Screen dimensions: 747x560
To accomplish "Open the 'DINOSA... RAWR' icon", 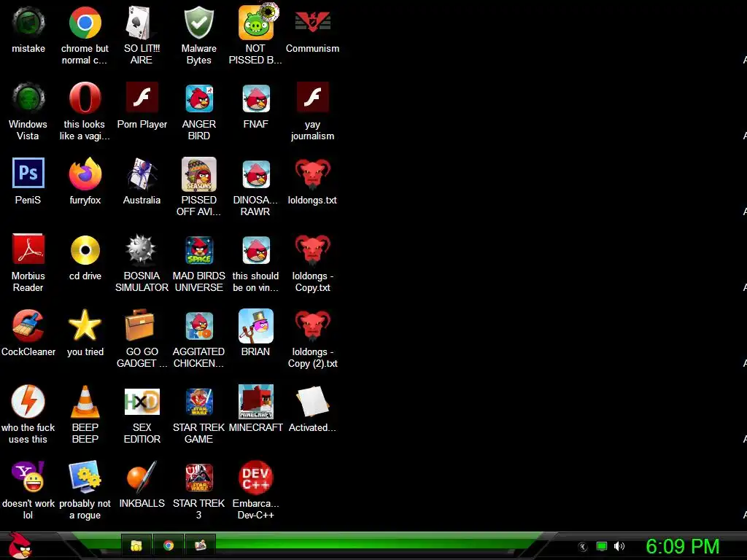I will (x=256, y=174).
